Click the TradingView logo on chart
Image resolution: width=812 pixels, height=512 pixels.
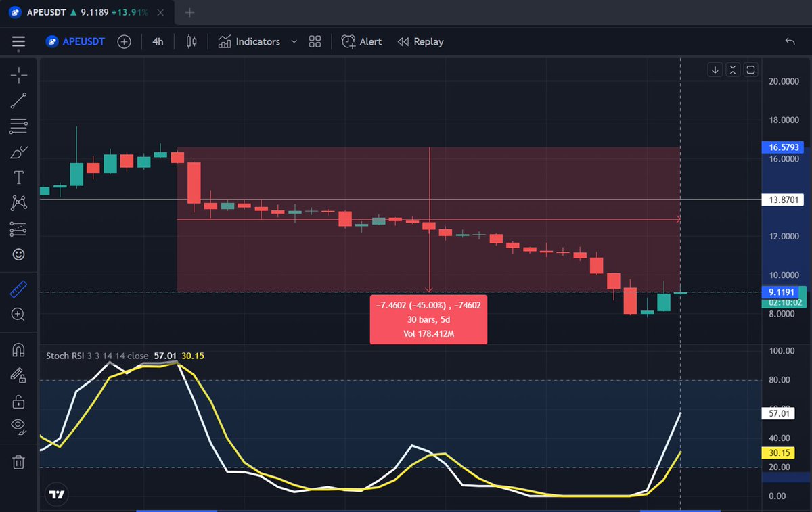tap(58, 494)
